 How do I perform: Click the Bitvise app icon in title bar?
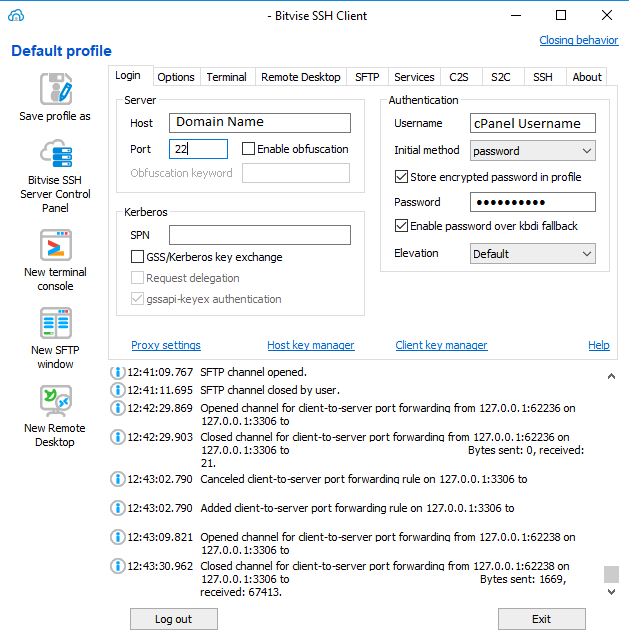(x=15, y=15)
